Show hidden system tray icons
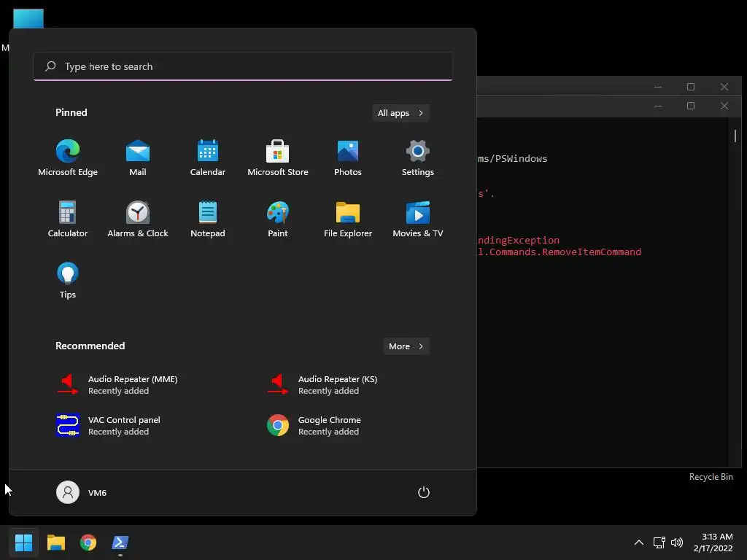 click(639, 542)
